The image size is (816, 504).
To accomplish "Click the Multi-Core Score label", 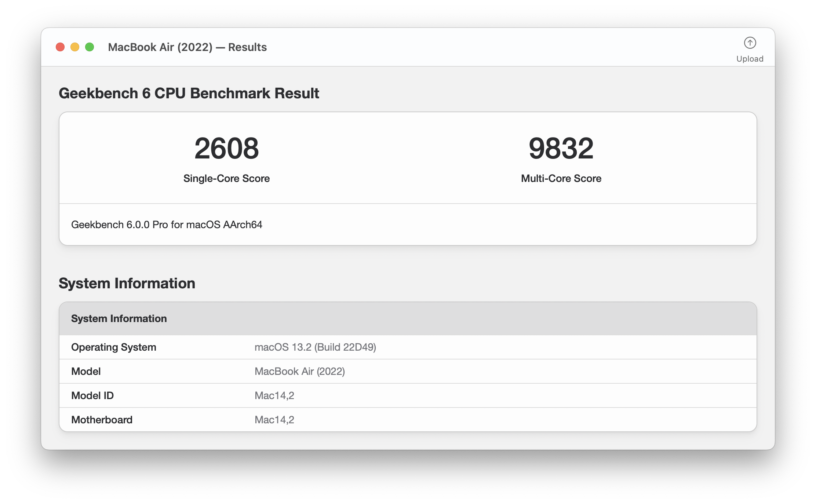I will coord(561,178).
